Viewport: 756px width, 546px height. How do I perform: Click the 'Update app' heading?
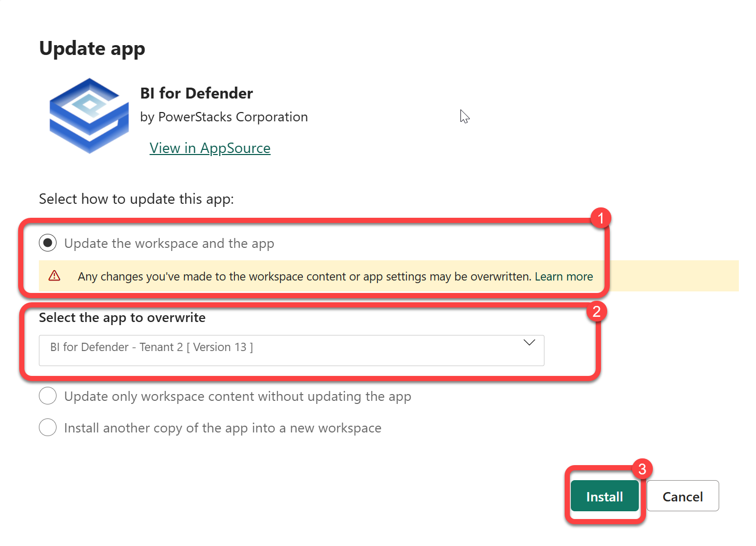coord(92,49)
